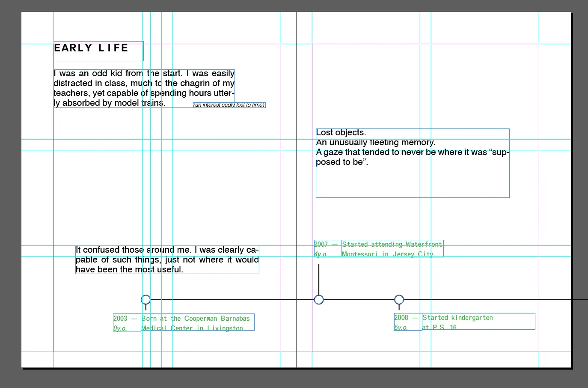
Task: Click the line 'An unusually fleeting memory.'
Action: (x=375, y=143)
